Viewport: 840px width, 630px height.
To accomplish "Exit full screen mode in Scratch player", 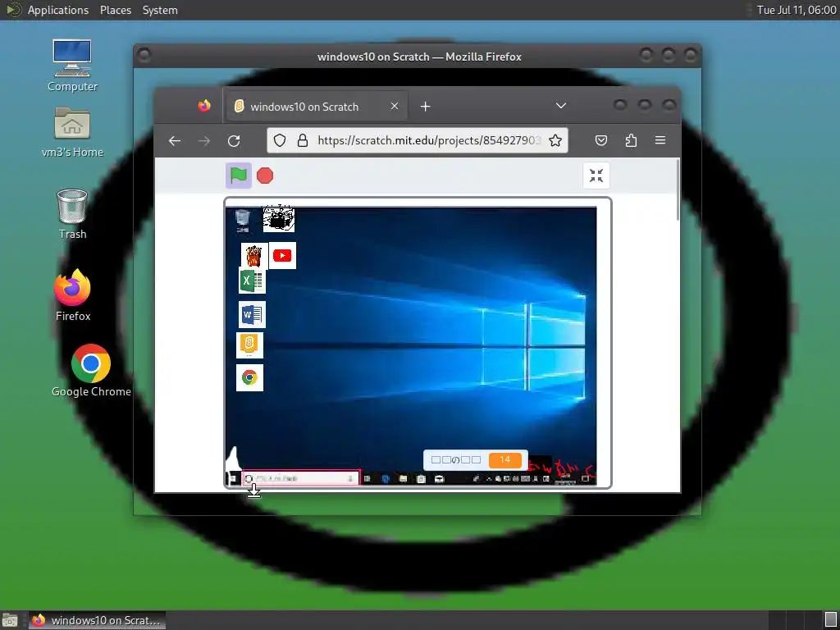I will point(596,176).
